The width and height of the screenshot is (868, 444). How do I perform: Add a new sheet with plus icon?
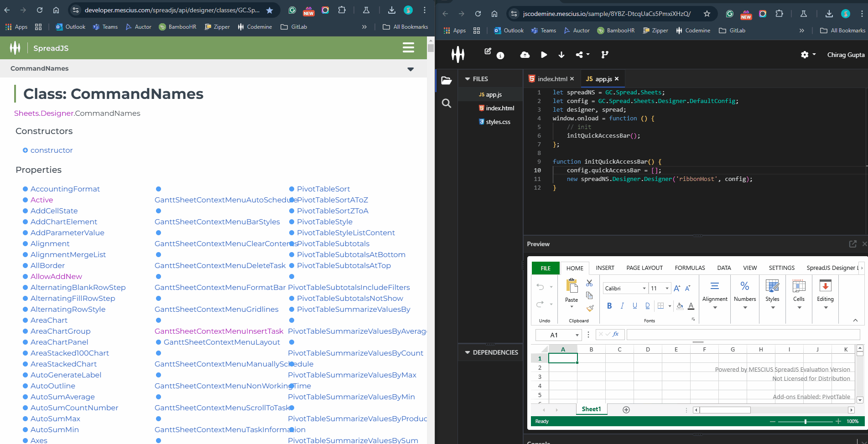(626, 410)
